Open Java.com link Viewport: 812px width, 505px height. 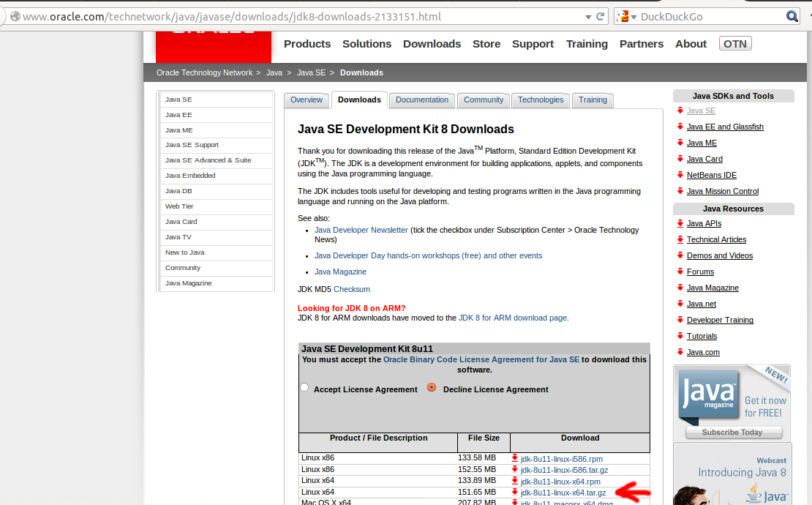point(703,352)
